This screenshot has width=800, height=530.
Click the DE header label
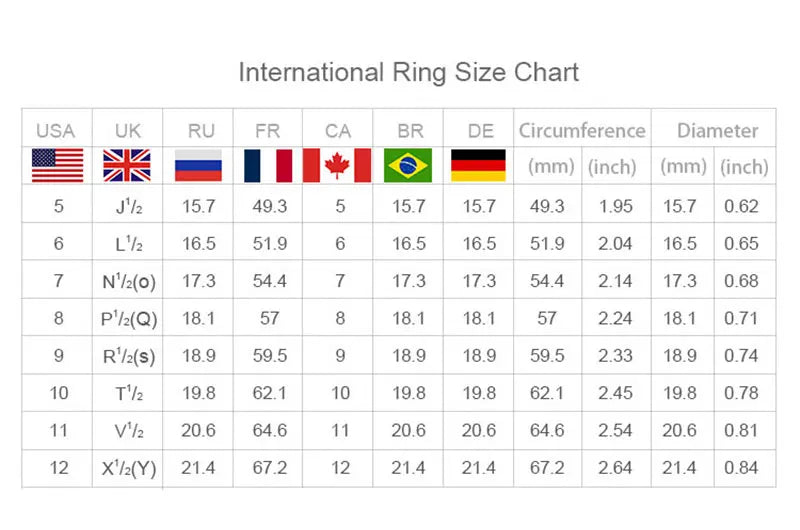(x=481, y=131)
